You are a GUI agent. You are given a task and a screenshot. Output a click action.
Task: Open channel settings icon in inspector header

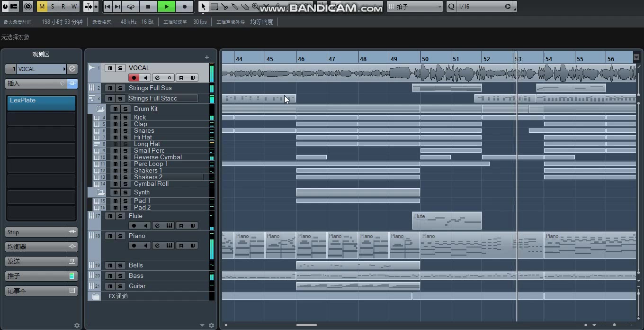(x=72, y=69)
